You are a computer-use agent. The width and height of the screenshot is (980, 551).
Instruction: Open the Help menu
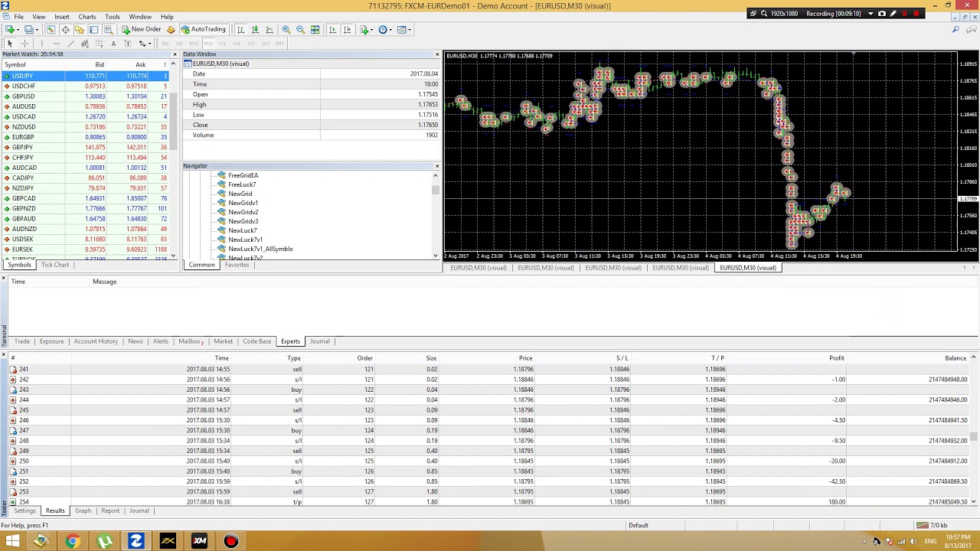(167, 16)
